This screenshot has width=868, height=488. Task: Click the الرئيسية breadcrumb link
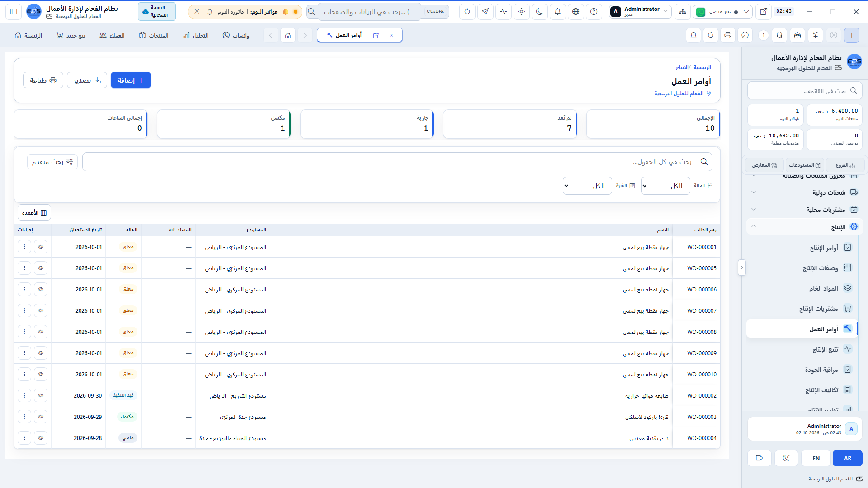pos(702,67)
